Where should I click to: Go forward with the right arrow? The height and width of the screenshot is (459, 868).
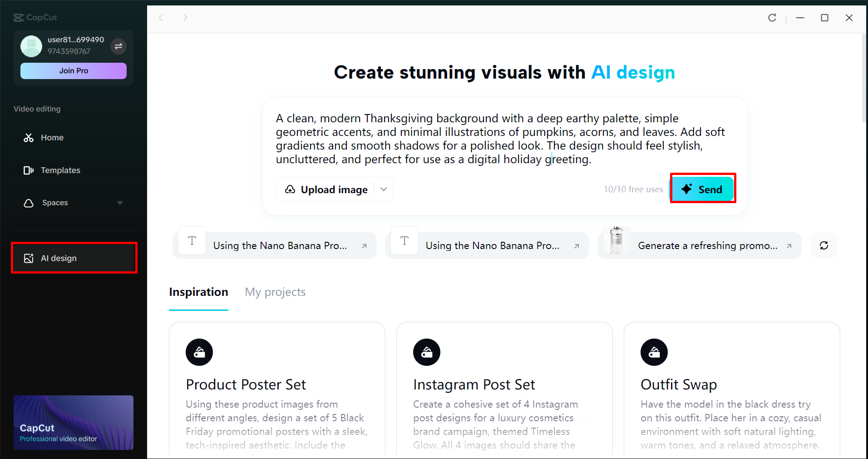point(185,18)
